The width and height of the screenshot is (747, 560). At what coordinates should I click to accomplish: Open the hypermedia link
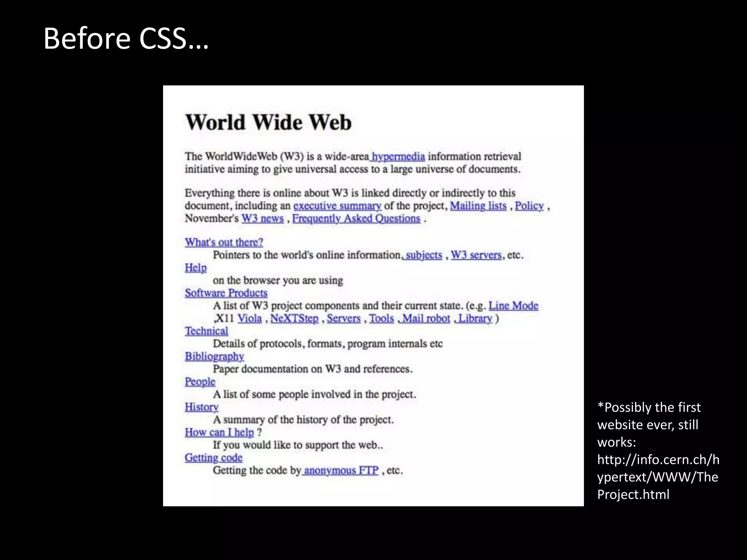[398, 157]
